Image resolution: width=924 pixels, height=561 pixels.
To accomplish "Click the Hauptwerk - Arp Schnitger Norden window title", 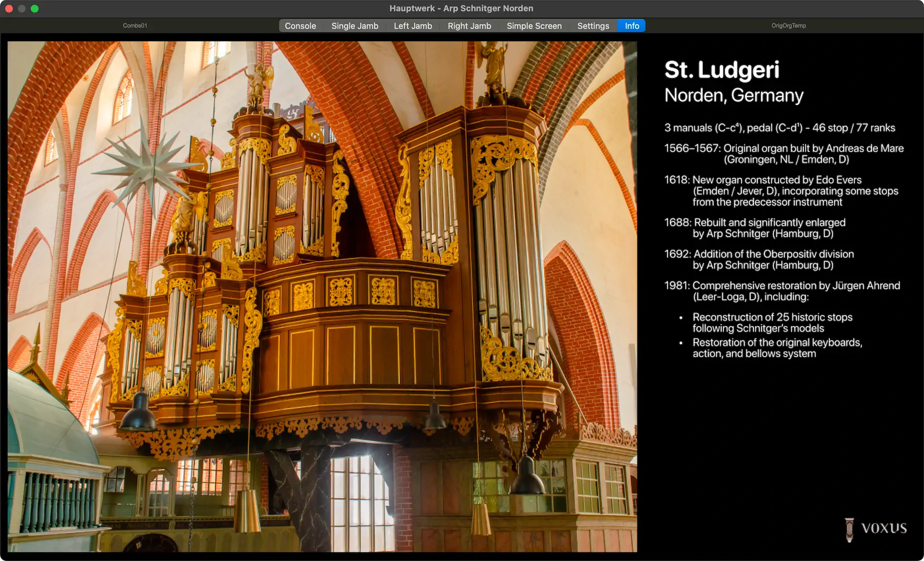I will pyautogui.click(x=461, y=8).
